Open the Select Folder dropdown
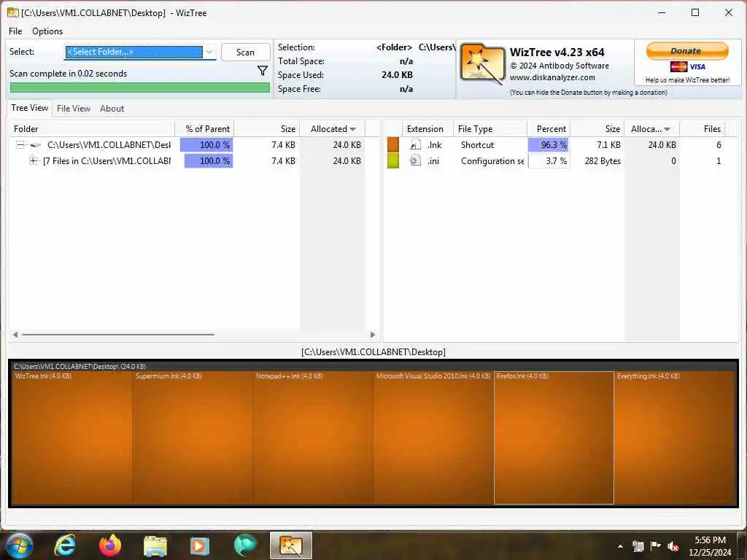The image size is (747, 560). tap(209, 52)
